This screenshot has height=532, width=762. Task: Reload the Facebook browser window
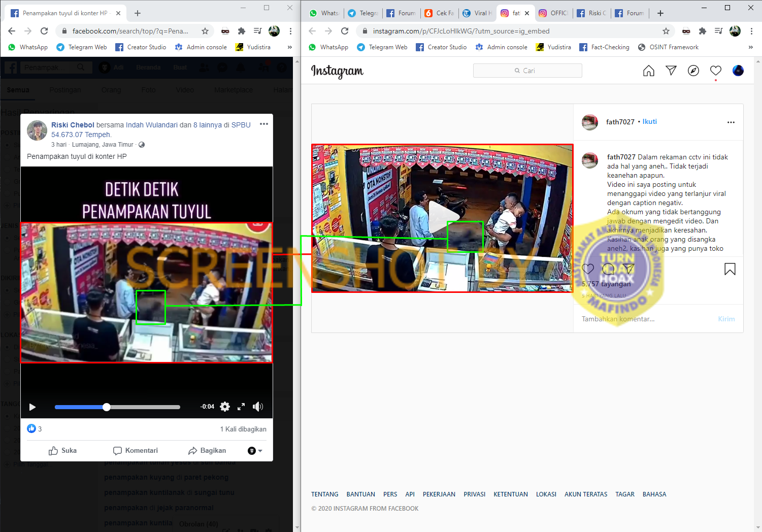point(44,31)
